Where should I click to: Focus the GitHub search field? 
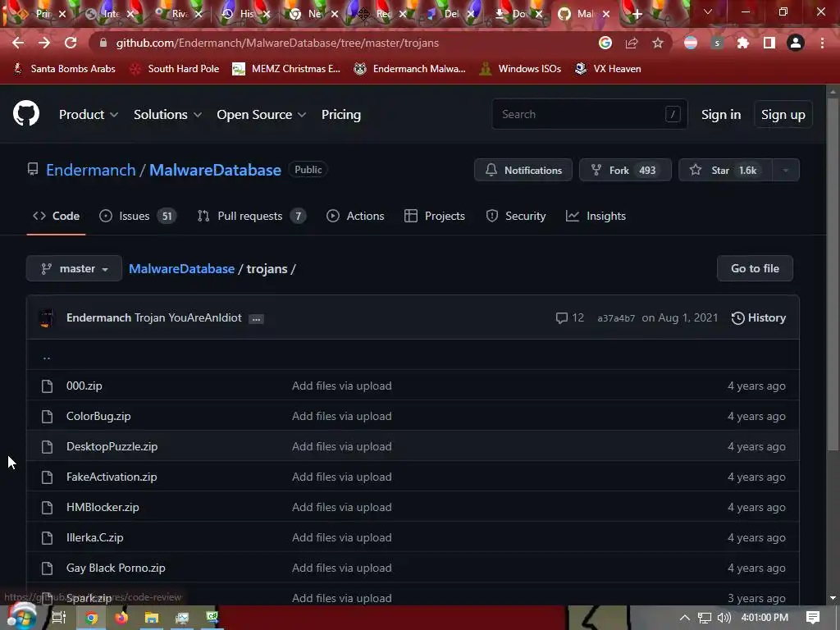pos(589,114)
